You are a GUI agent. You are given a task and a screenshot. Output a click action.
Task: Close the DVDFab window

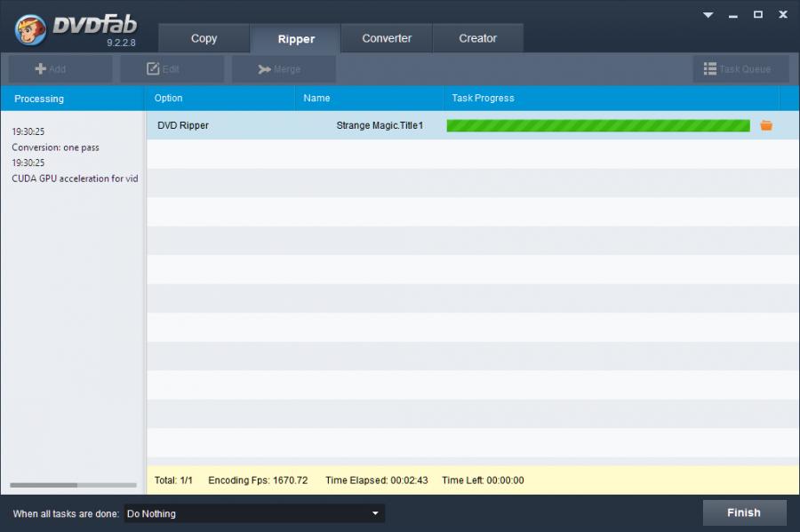783,15
